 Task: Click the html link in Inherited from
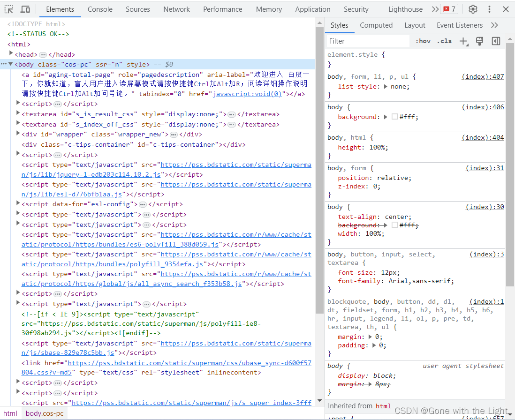coord(383,406)
